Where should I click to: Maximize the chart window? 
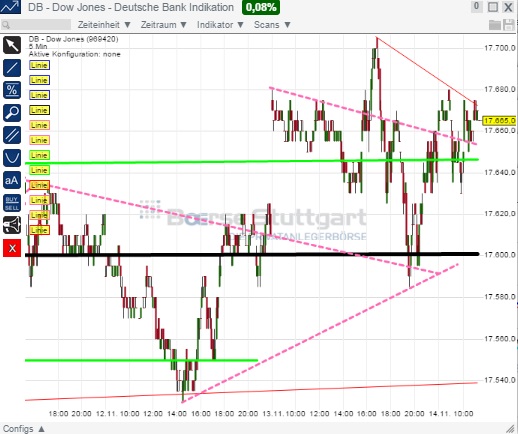[493, 7]
